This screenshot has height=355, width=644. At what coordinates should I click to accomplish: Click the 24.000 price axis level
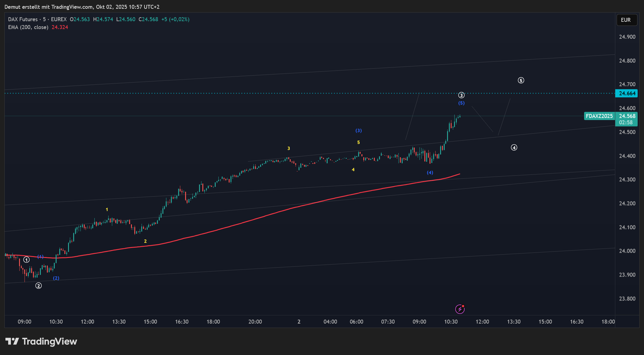(627, 251)
